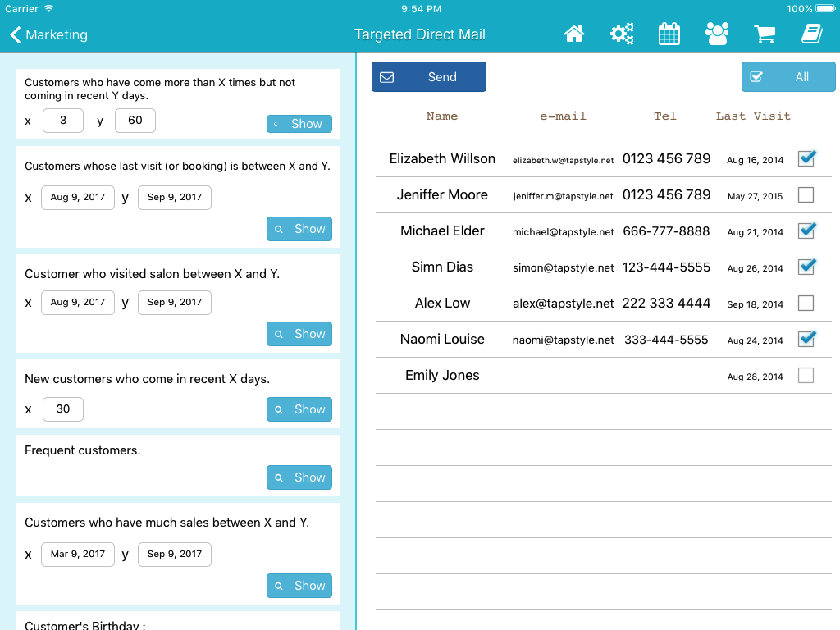The height and width of the screenshot is (630, 840).
Task: Click the envelope Send button
Action: click(x=428, y=77)
